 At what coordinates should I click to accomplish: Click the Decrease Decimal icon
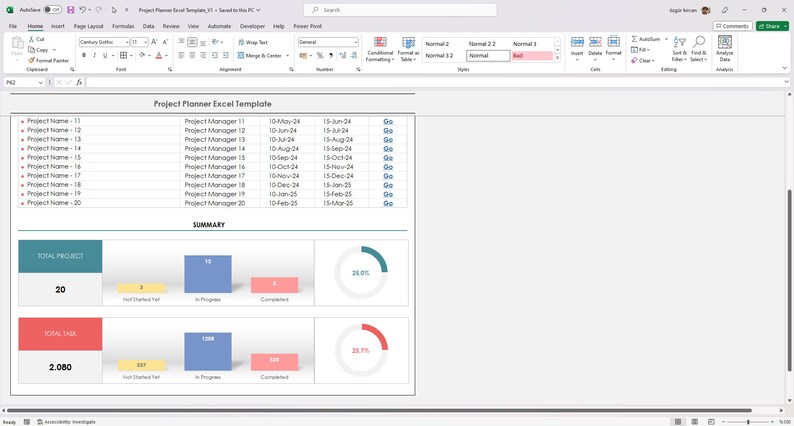click(x=354, y=55)
